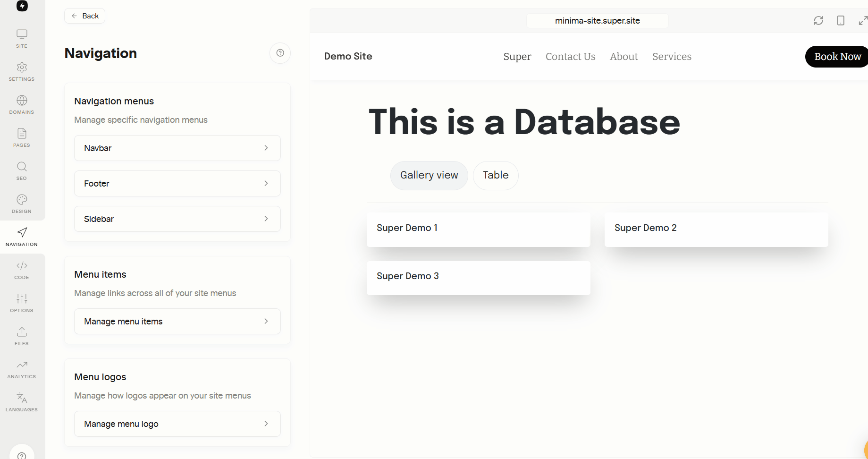
Task: Click the lightning bolt app logo
Action: [22, 6]
